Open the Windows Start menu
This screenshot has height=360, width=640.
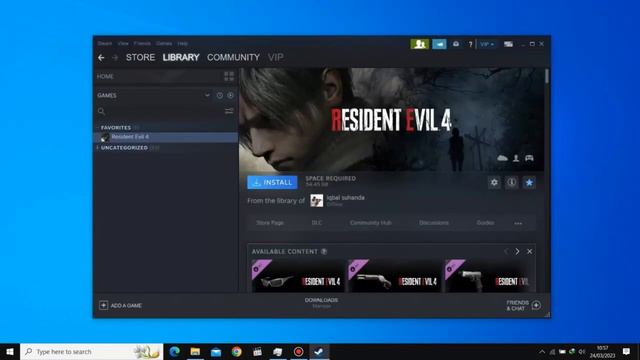point(10,351)
